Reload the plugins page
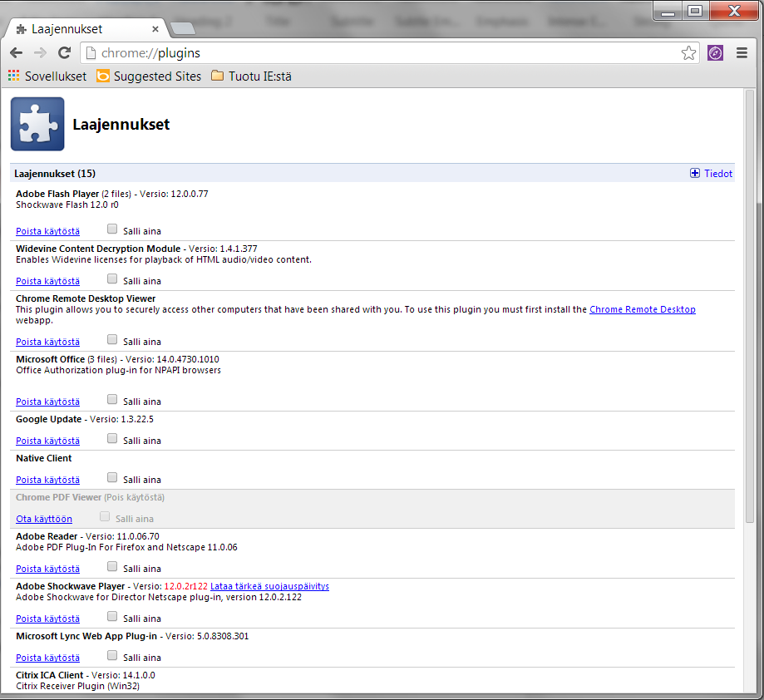764x700 pixels. (x=64, y=52)
